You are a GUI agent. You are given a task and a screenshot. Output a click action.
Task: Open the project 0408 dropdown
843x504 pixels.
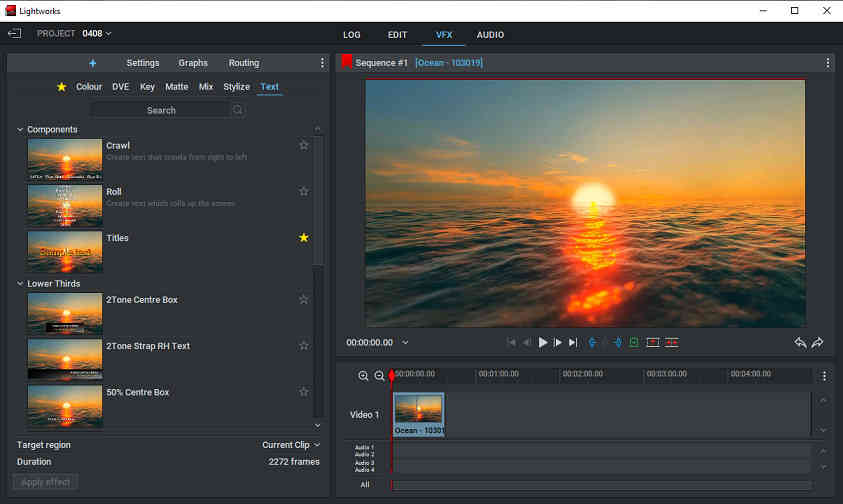tap(97, 34)
